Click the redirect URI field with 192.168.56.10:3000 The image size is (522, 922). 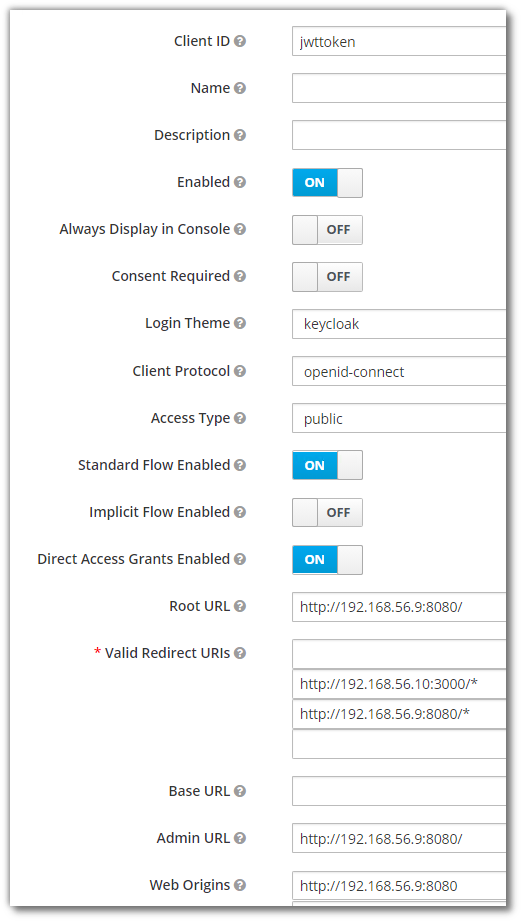click(399, 684)
